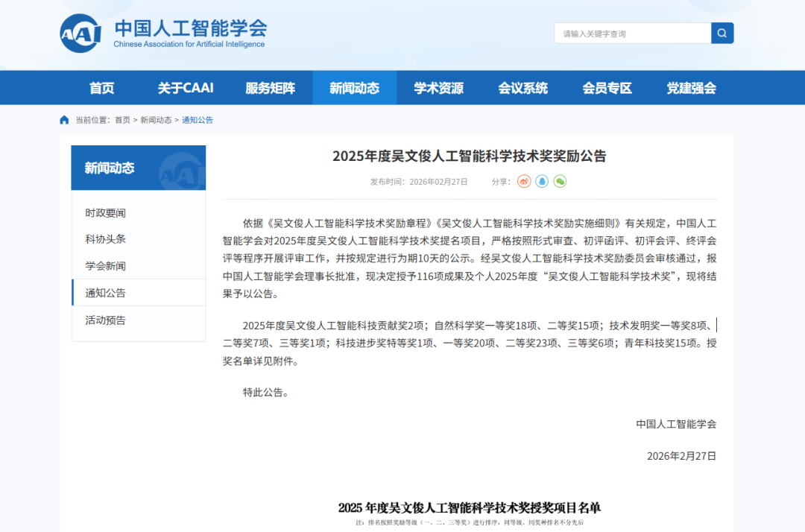Open 科协头条 in the left sidebar
The width and height of the screenshot is (805, 532).
[x=106, y=239]
